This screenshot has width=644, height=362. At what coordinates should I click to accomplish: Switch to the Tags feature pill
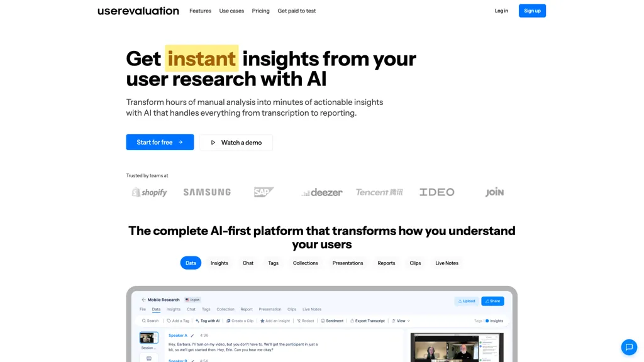(x=273, y=263)
